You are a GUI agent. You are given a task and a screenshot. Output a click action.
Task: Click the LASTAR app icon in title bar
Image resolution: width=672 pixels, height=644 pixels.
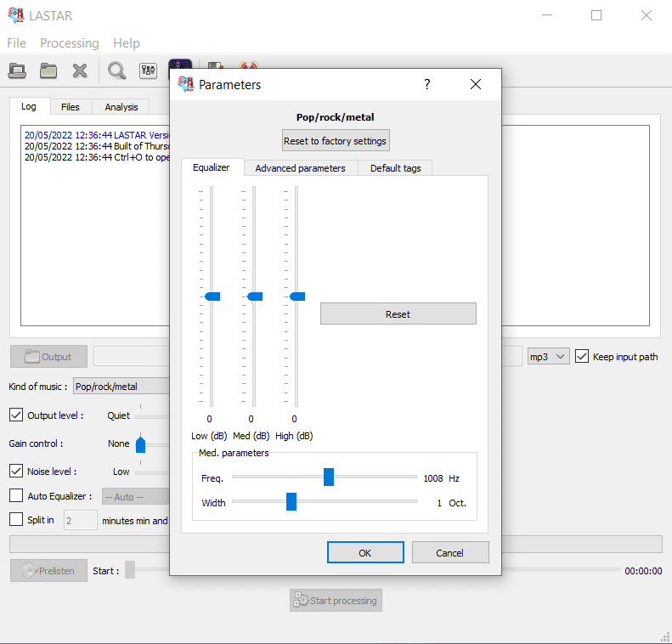16,15
